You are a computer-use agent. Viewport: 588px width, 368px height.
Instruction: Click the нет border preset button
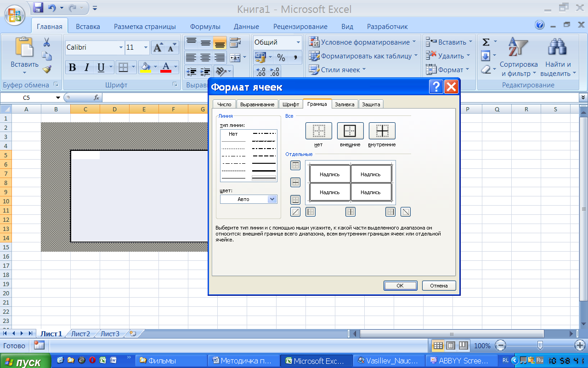point(319,131)
